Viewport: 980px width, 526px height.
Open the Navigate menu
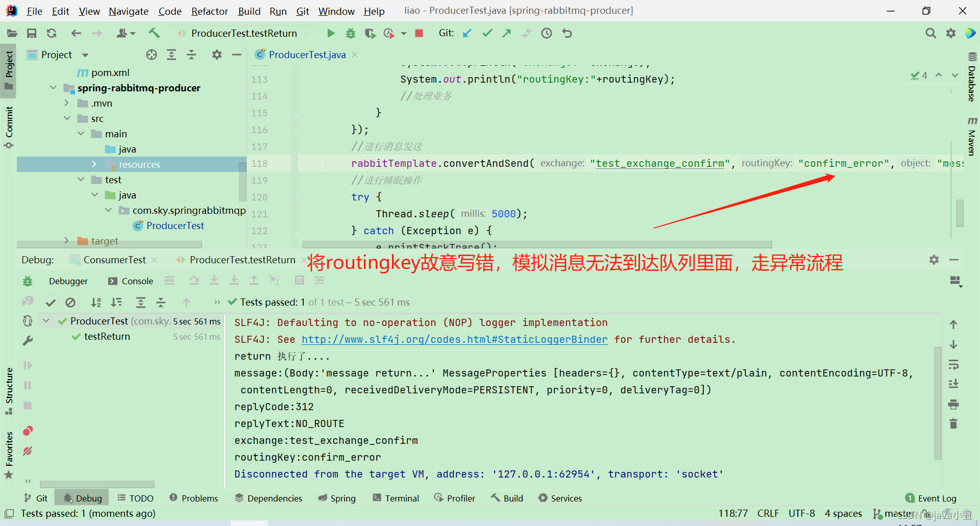[129, 11]
